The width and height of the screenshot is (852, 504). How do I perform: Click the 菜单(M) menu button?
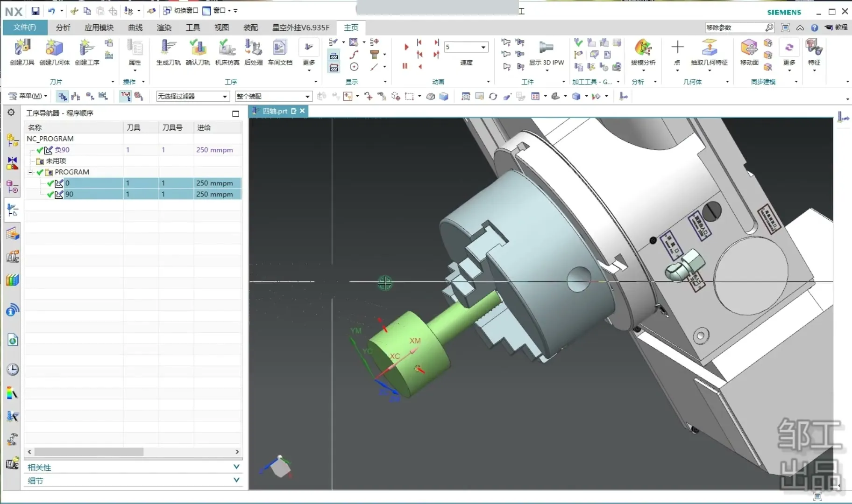(28, 96)
